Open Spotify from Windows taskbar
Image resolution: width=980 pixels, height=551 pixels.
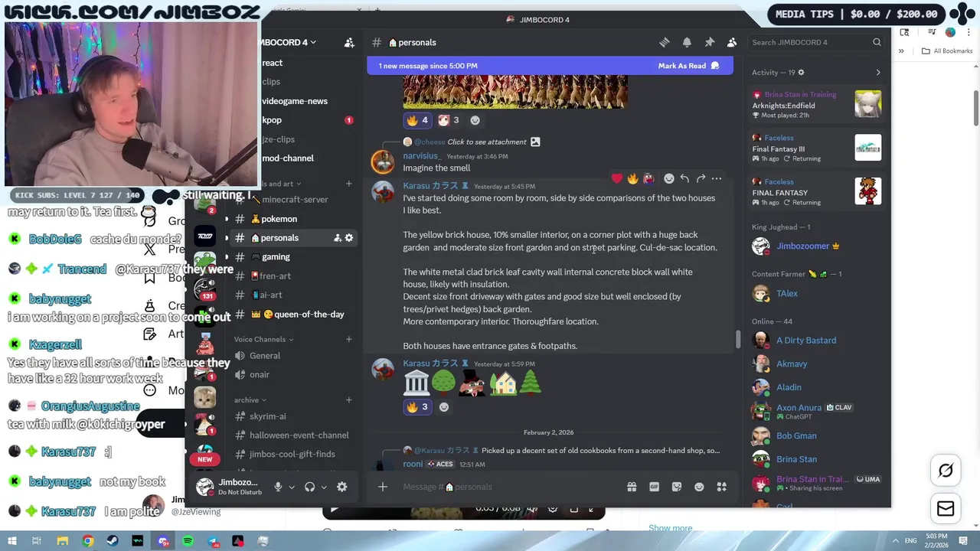(188, 541)
